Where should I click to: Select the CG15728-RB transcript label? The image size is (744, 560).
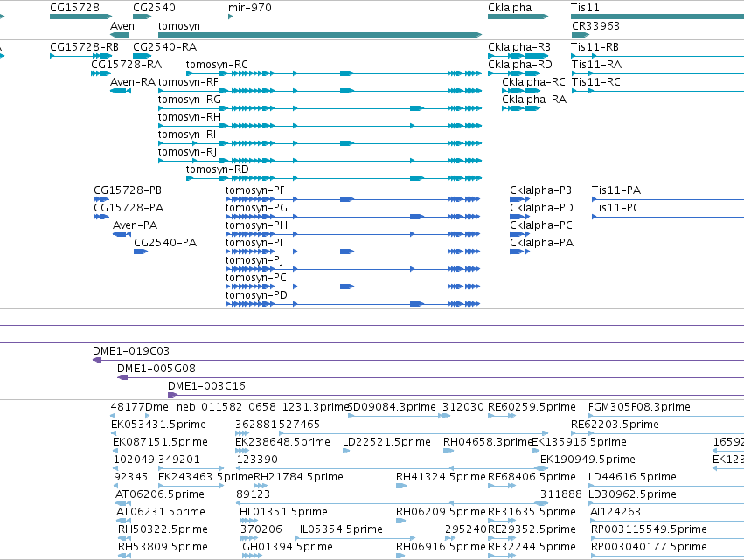click(x=84, y=47)
